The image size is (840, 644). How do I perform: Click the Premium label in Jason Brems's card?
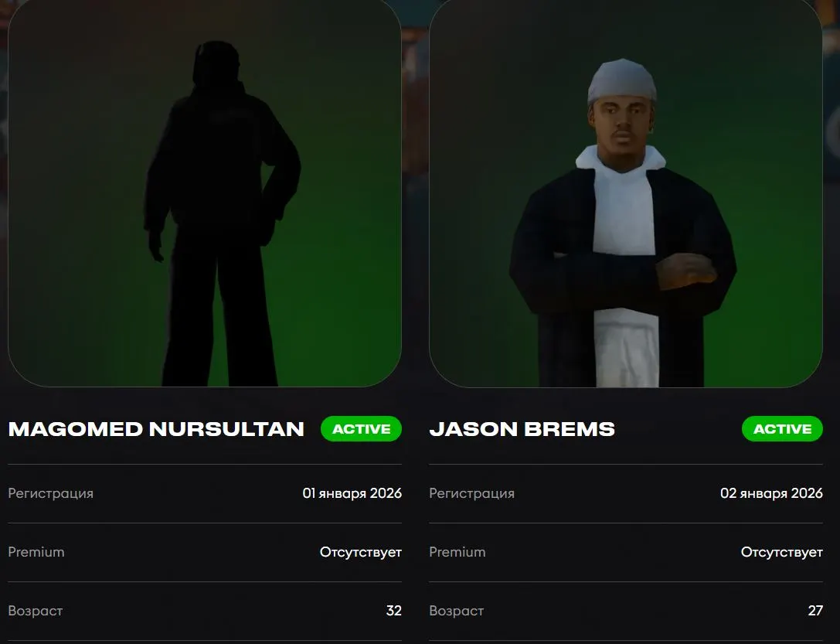(457, 552)
